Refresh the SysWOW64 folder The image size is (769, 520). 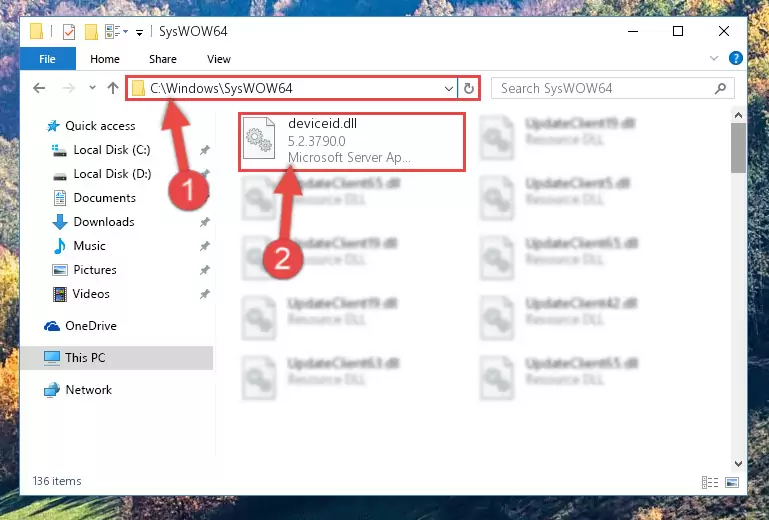click(x=469, y=89)
